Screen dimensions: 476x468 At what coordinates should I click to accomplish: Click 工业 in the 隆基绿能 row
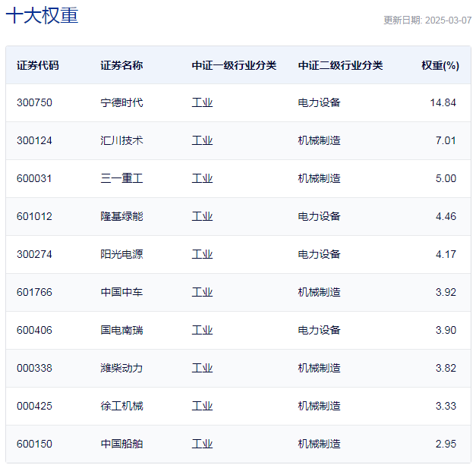pos(202,216)
